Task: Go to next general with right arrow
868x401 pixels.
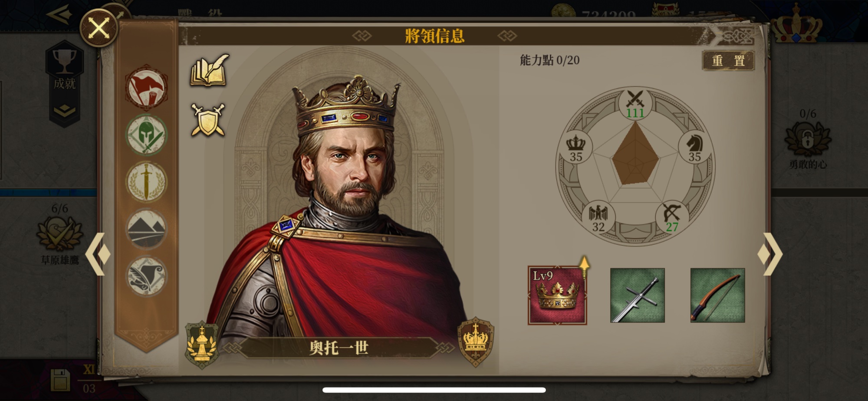Action: [770, 254]
